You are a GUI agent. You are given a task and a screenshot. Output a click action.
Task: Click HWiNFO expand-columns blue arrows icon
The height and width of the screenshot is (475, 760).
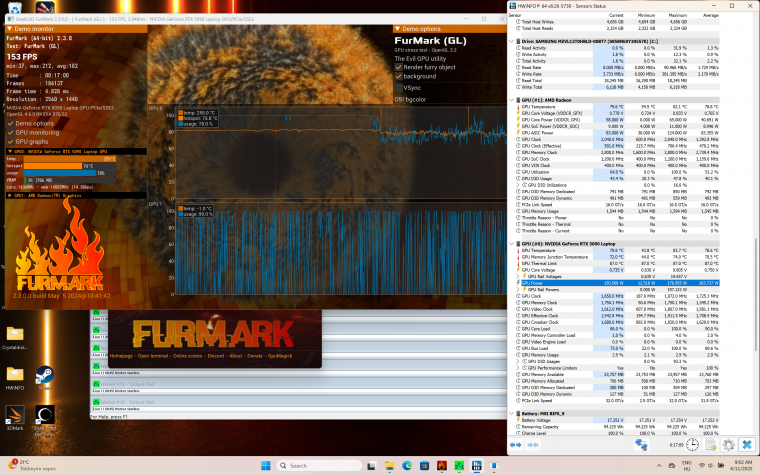[515, 444]
